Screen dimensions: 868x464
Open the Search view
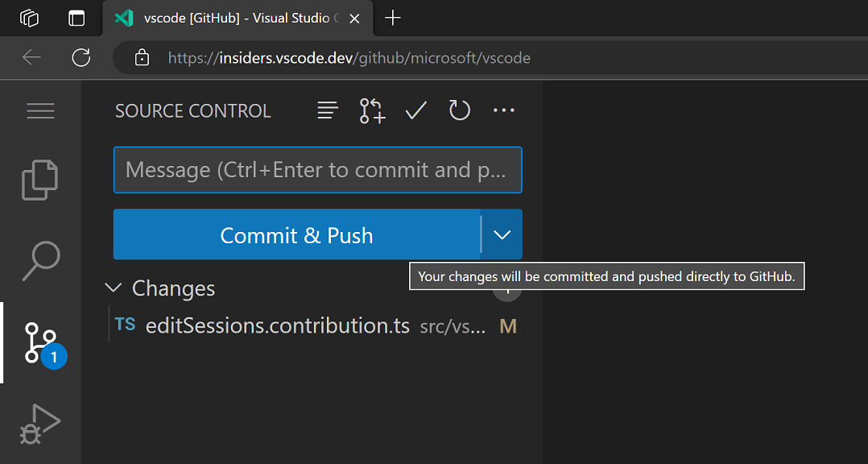pyautogui.click(x=40, y=260)
